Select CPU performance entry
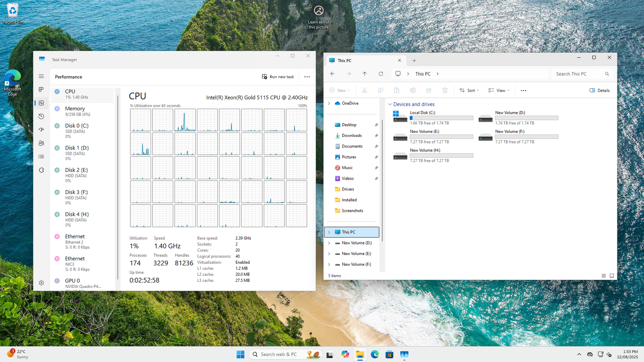The height and width of the screenshot is (362, 644). [x=83, y=94]
